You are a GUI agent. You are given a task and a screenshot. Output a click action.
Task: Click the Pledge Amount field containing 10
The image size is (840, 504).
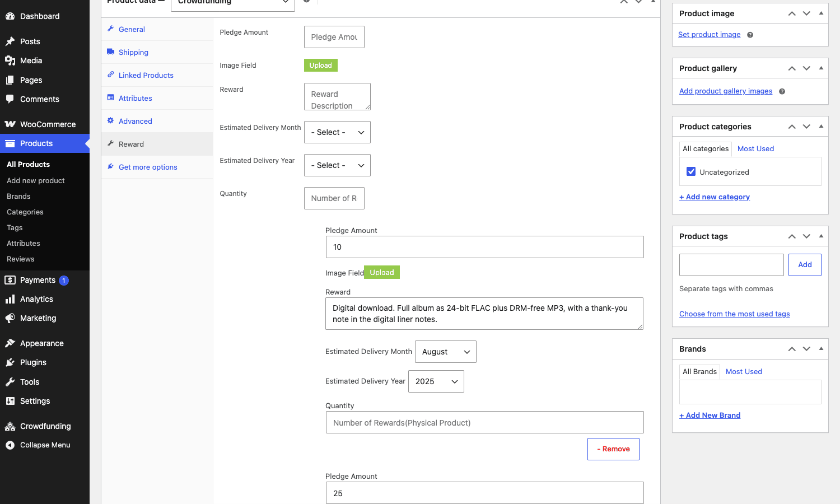[x=485, y=247]
